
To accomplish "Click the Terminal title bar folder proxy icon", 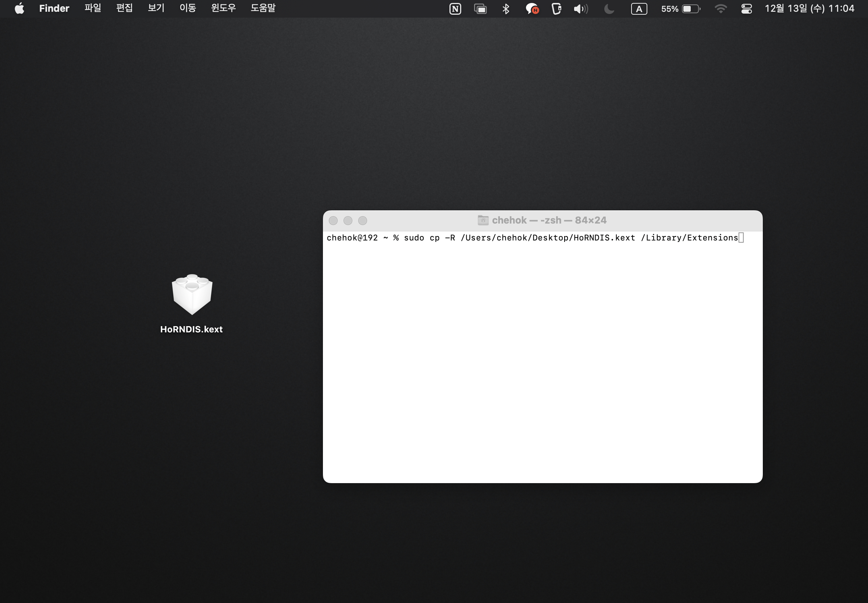I will pyautogui.click(x=483, y=220).
